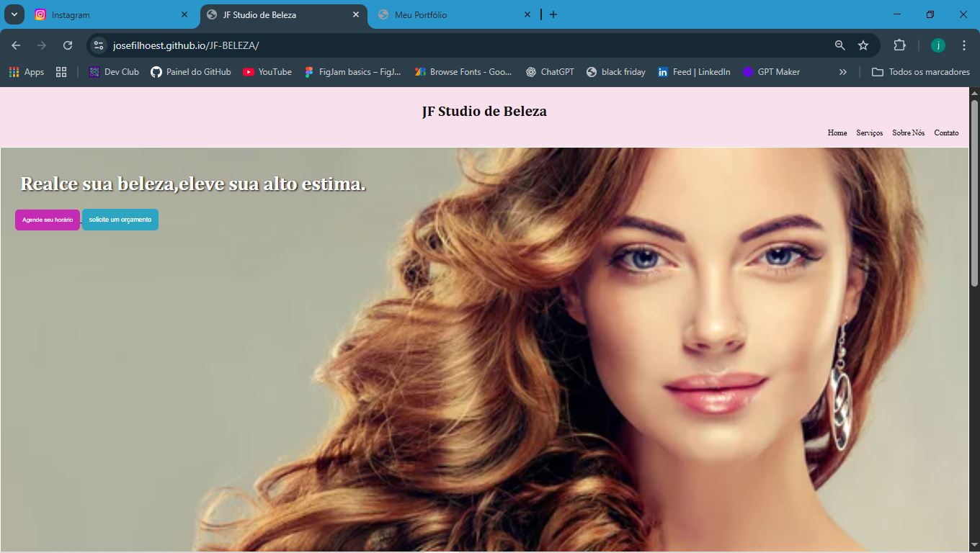Click the Agende seu horário button
Screen dimensions: 980x553
[x=48, y=220]
